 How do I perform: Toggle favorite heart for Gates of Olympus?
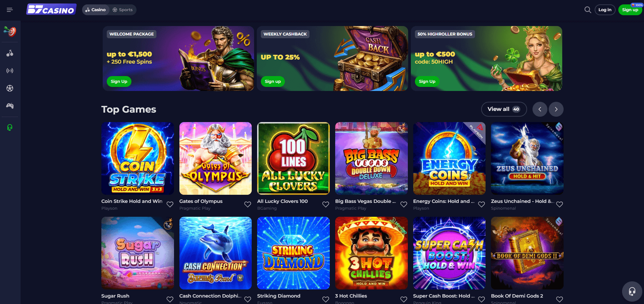pos(248,204)
